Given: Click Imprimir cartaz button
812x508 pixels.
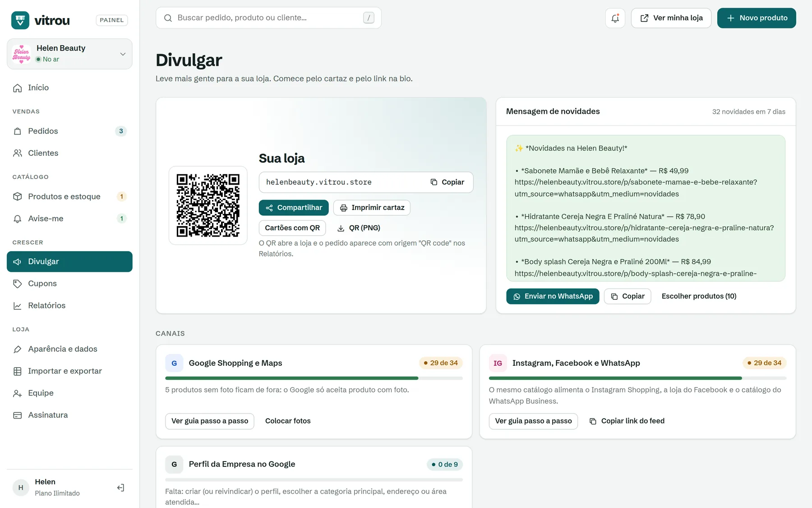Looking at the screenshot, I should pyautogui.click(x=372, y=208).
